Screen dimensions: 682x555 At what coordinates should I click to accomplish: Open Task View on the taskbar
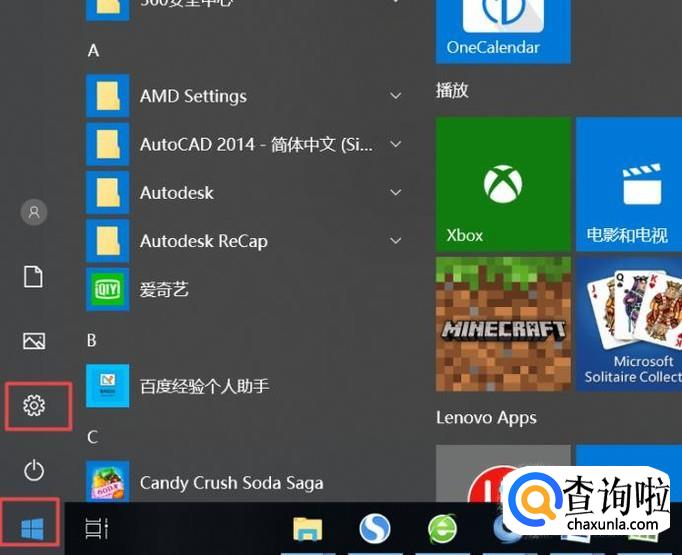97,529
